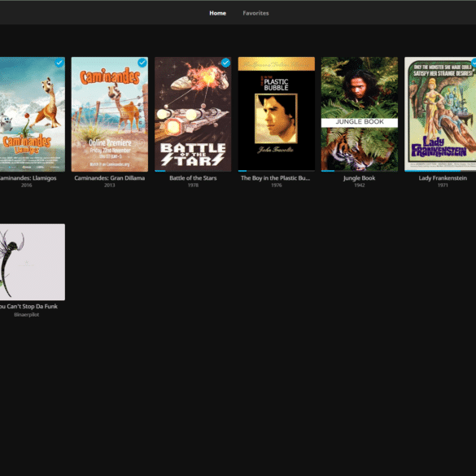Image resolution: width=476 pixels, height=476 pixels.
Task: Click the Lady Frankenstein title text
Action: tap(443, 178)
